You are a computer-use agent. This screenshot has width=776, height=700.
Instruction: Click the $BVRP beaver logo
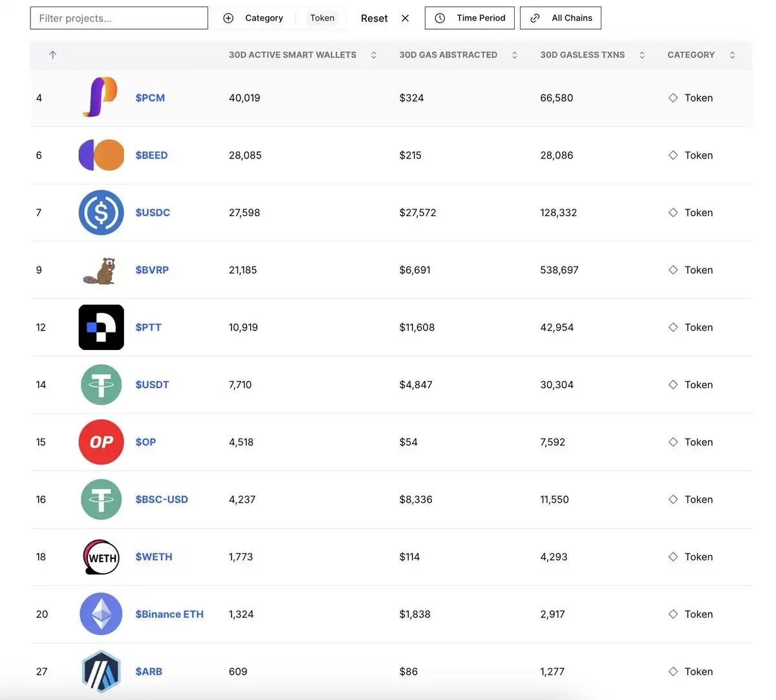100,270
